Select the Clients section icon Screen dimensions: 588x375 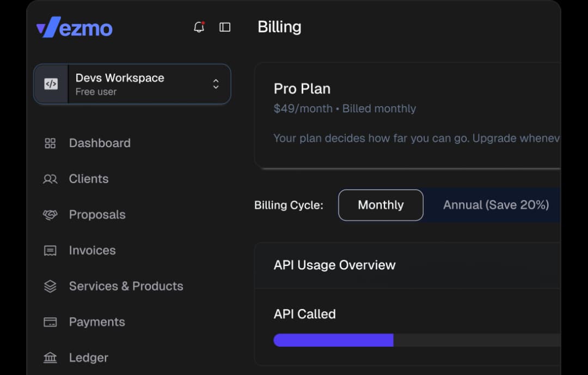pyautogui.click(x=50, y=179)
